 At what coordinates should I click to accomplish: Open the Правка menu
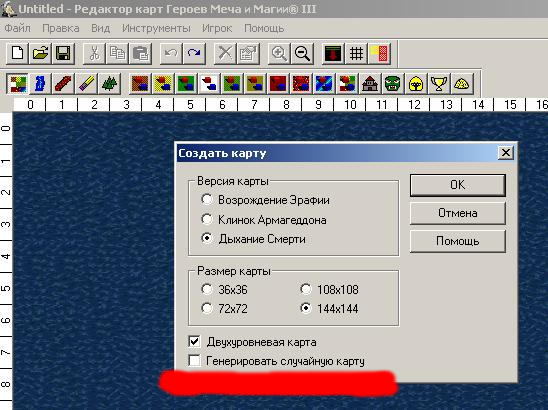[61, 28]
